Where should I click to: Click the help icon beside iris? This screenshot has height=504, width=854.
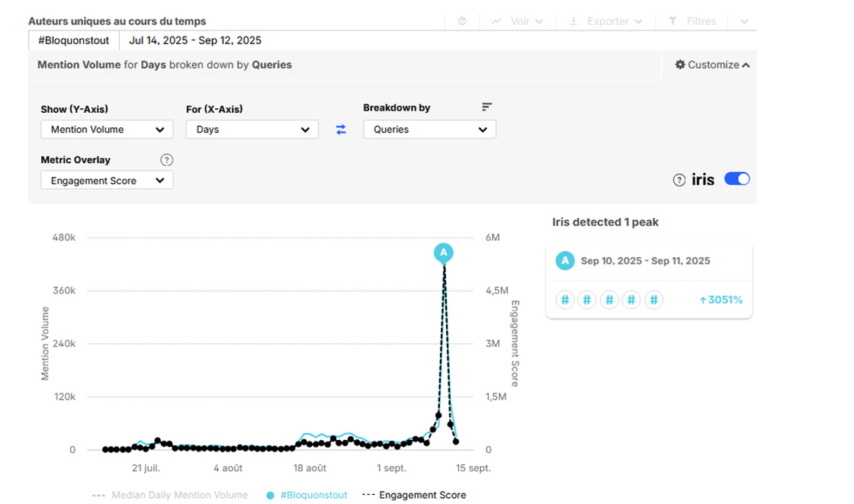click(679, 180)
